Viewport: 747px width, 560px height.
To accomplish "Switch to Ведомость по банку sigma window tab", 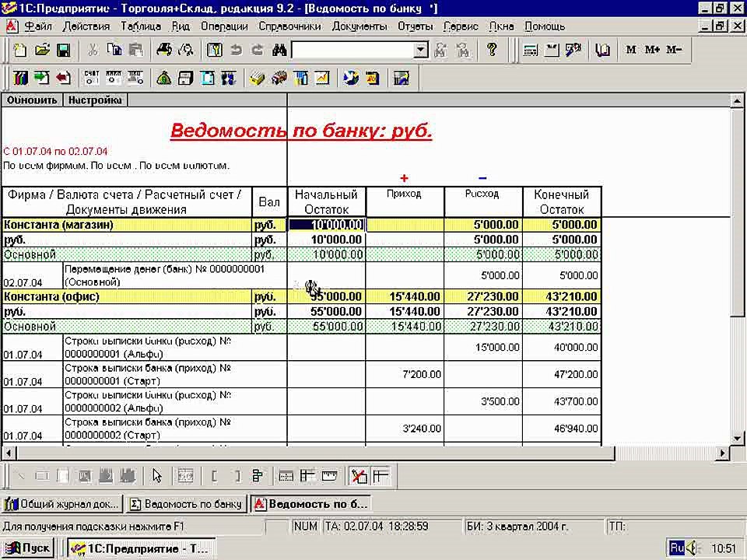I will click(x=186, y=504).
